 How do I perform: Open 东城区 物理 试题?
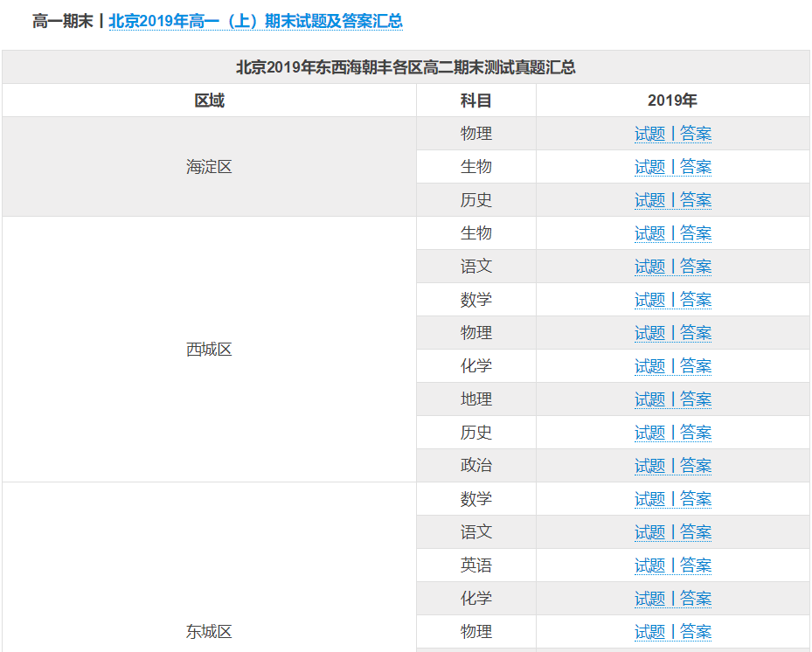click(650, 631)
